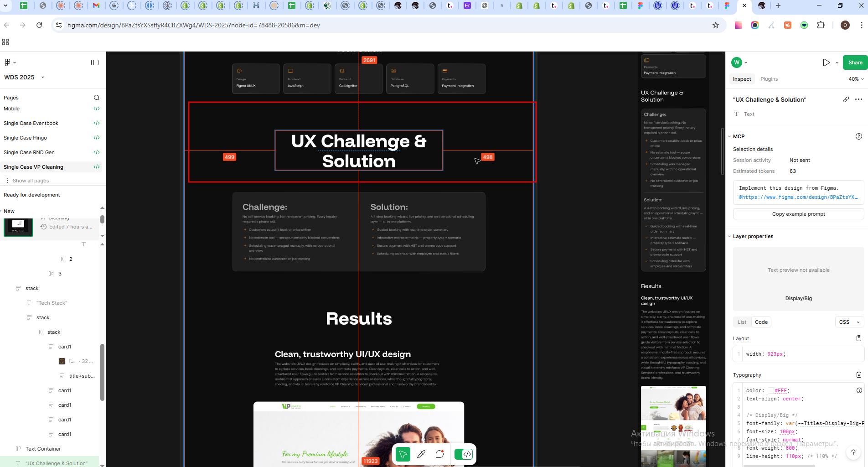868x467 pixels.
Task: Open MCP help question-mark icon
Action: (859, 136)
